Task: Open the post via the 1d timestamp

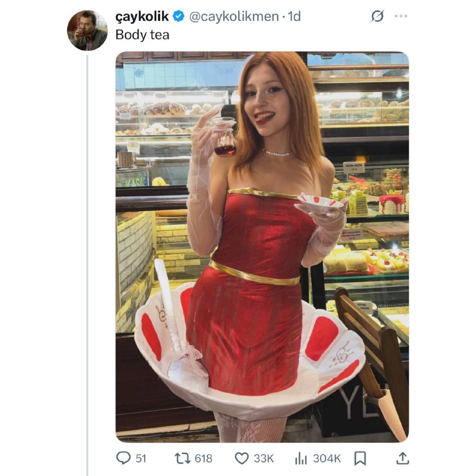Action: [x=294, y=17]
